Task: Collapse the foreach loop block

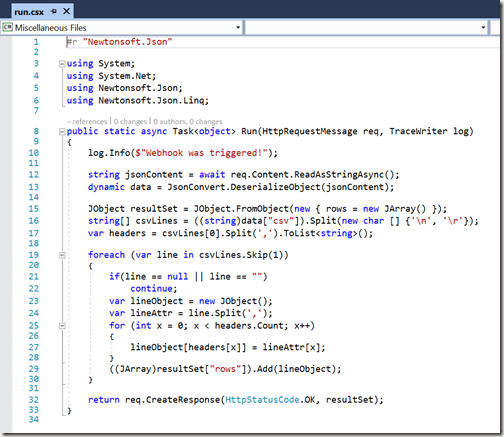Action: [x=62, y=256]
